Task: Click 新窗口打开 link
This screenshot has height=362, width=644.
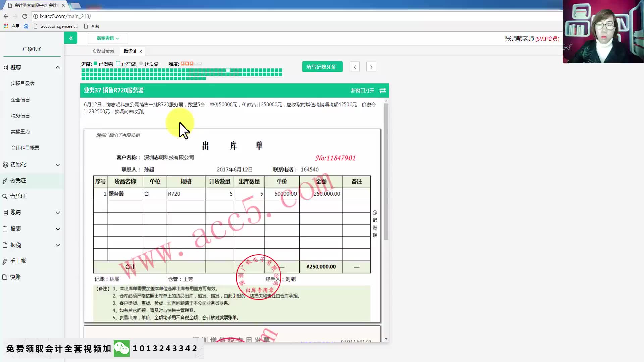Action: [362, 90]
